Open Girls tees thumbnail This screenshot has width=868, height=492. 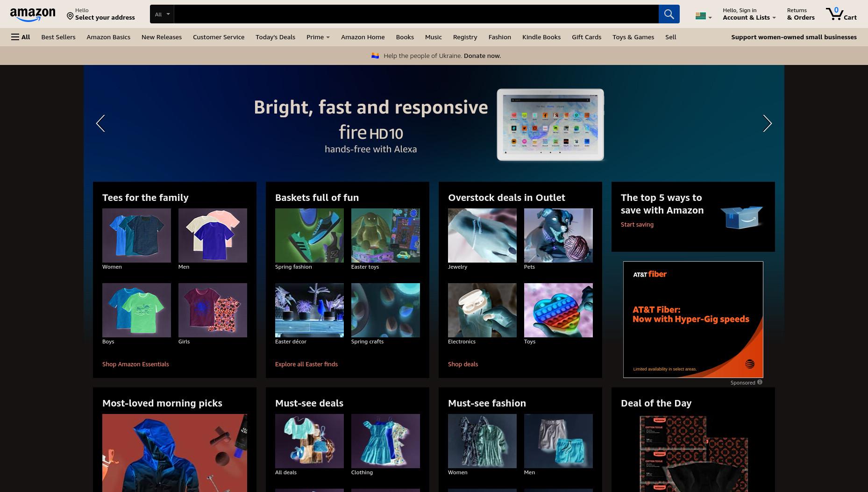(x=213, y=310)
